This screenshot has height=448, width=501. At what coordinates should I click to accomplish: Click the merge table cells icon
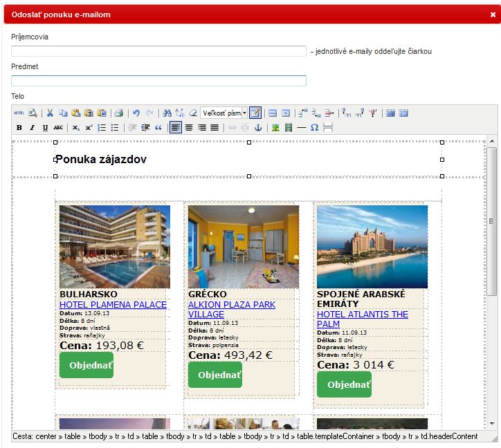pos(403,113)
